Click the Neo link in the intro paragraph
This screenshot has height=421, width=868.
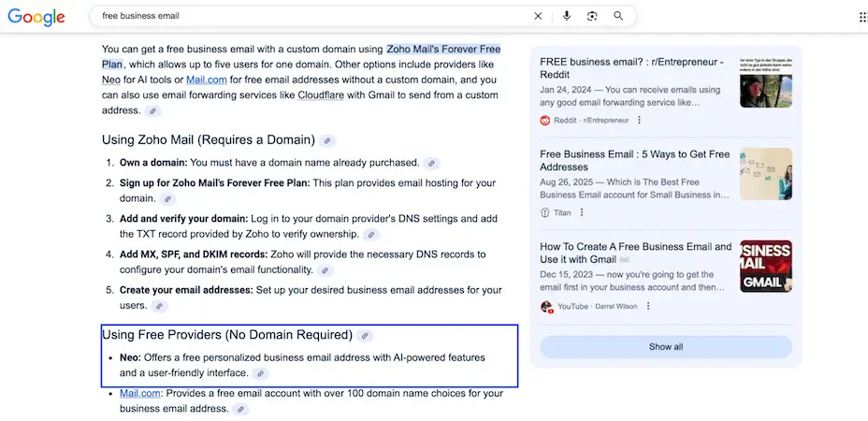[x=110, y=80]
